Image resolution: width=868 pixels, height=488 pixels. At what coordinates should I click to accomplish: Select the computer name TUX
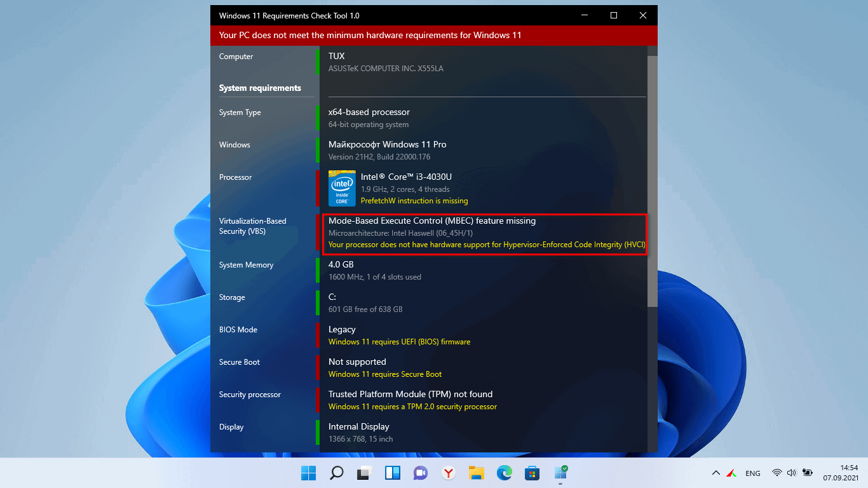point(337,56)
